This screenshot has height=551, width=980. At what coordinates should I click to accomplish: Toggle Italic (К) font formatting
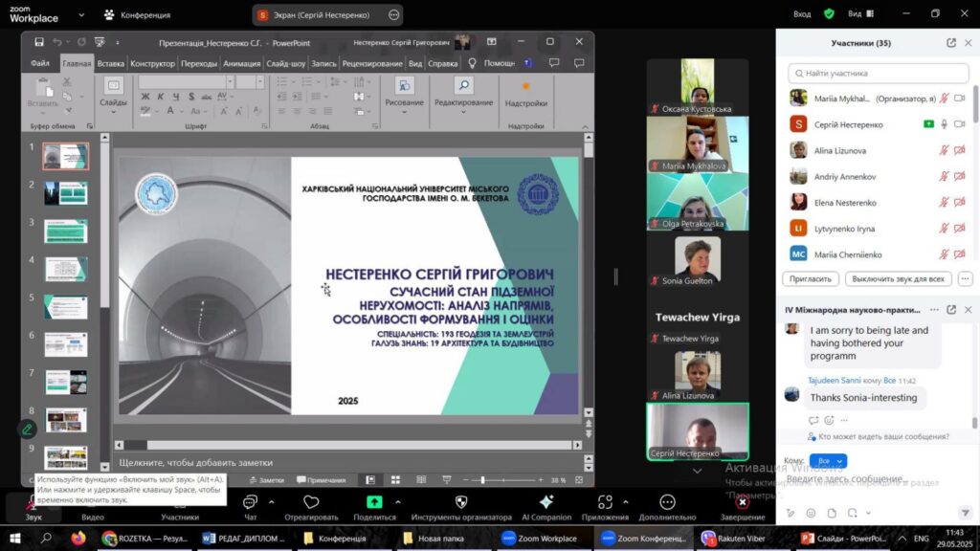point(161,97)
